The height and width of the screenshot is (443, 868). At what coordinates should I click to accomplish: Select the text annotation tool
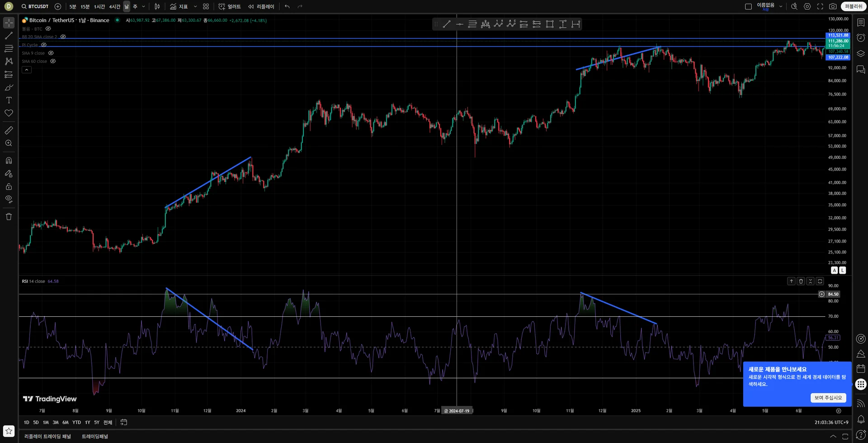(9, 100)
